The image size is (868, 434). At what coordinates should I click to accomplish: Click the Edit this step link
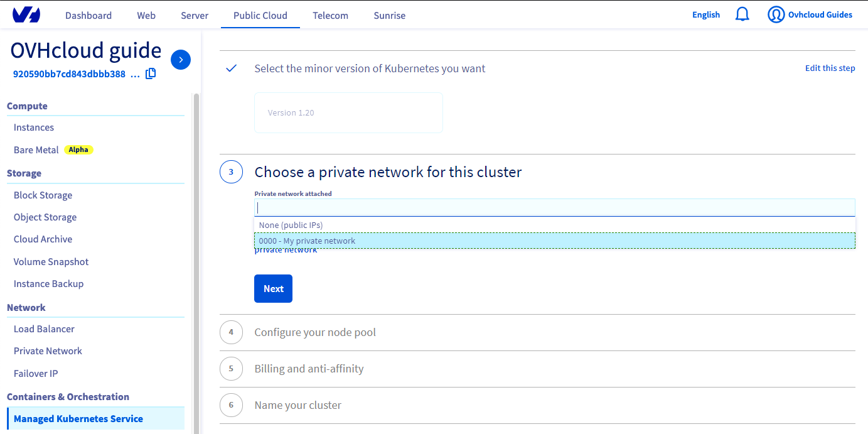pos(830,68)
